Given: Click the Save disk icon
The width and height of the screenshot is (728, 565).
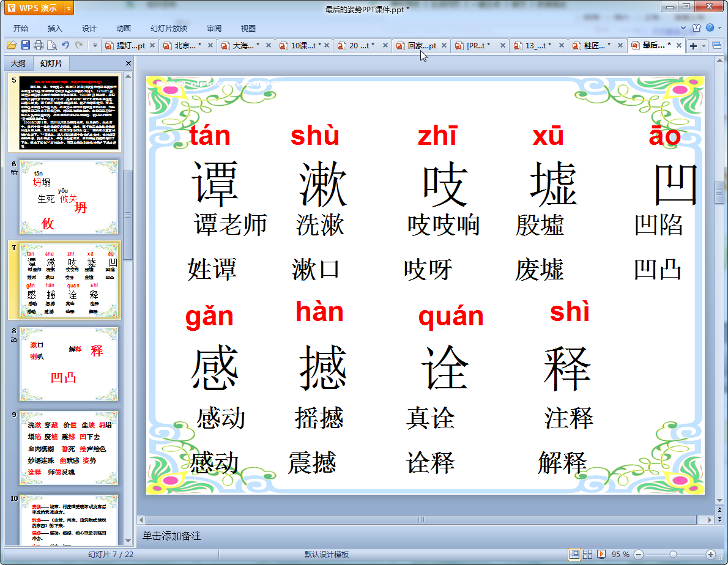Looking at the screenshot, I should (26, 45).
